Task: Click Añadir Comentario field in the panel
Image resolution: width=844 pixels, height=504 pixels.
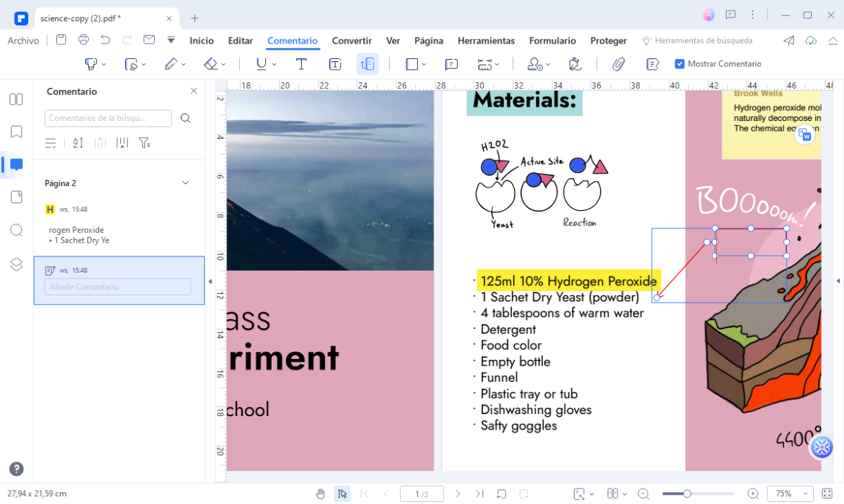Action: point(117,286)
